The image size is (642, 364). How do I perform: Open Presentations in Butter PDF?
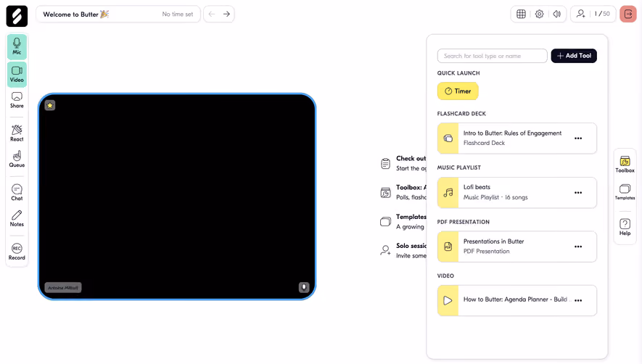point(517,247)
